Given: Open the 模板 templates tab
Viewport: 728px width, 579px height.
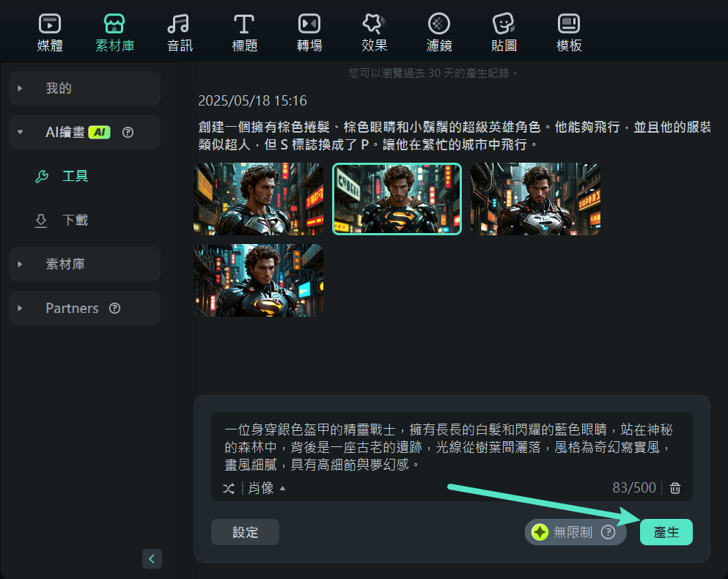Looking at the screenshot, I should tap(569, 32).
